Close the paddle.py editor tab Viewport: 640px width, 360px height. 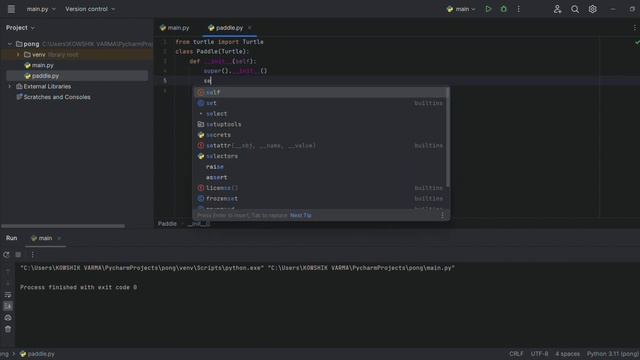click(x=249, y=28)
